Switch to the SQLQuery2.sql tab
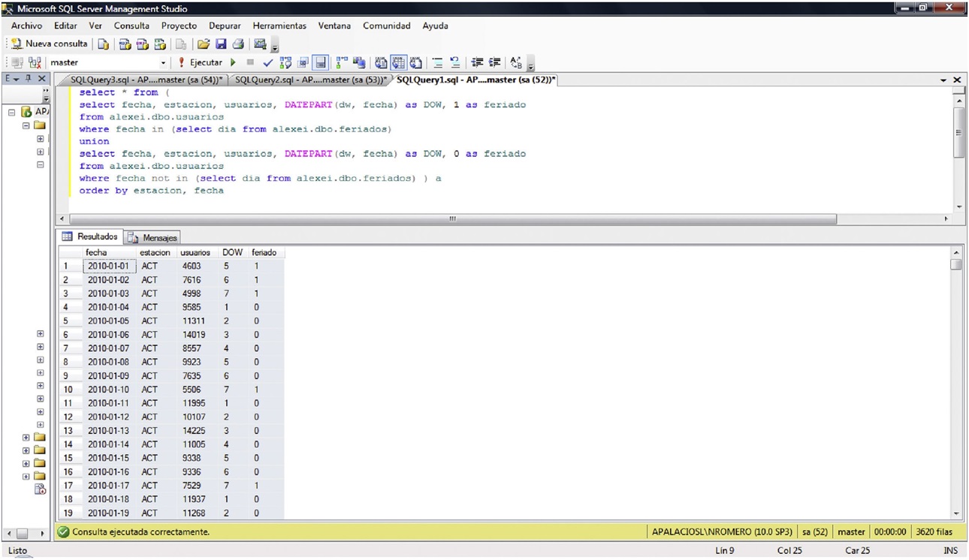The height and width of the screenshot is (560, 969). 309,80
